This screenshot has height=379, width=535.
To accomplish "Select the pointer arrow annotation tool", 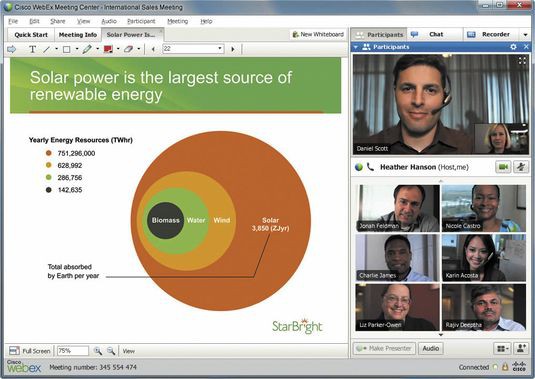I will pos(12,49).
